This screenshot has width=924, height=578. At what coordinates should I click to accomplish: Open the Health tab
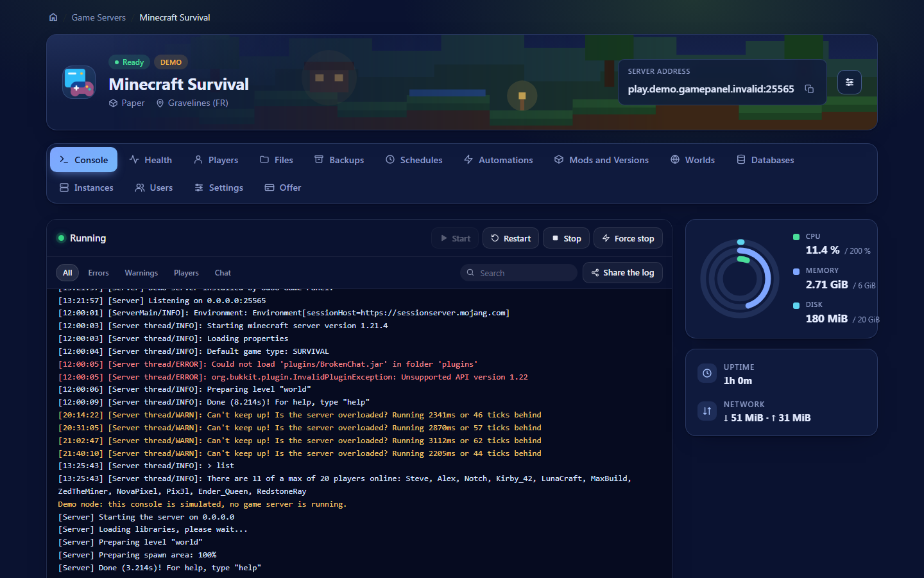tap(151, 160)
